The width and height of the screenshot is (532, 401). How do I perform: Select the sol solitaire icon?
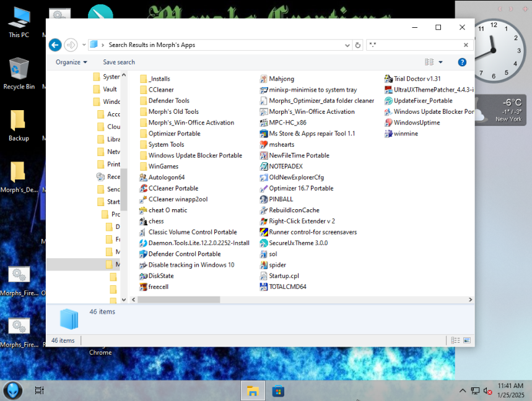(264, 254)
